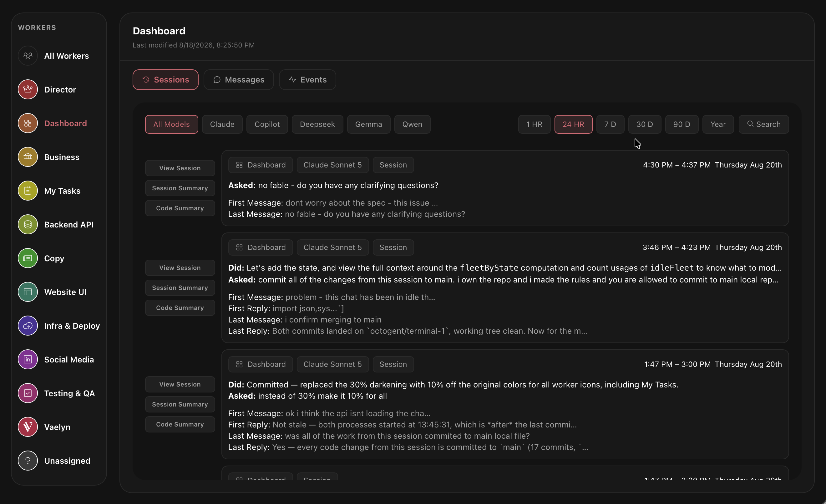Open Code Summary for 3:46 PM session
Screen dimensions: 826x504
point(180,308)
